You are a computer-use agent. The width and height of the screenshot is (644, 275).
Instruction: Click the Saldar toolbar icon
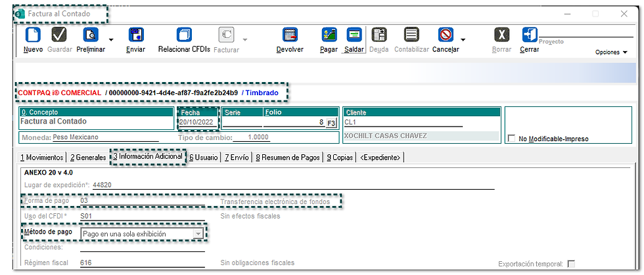click(x=354, y=35)
